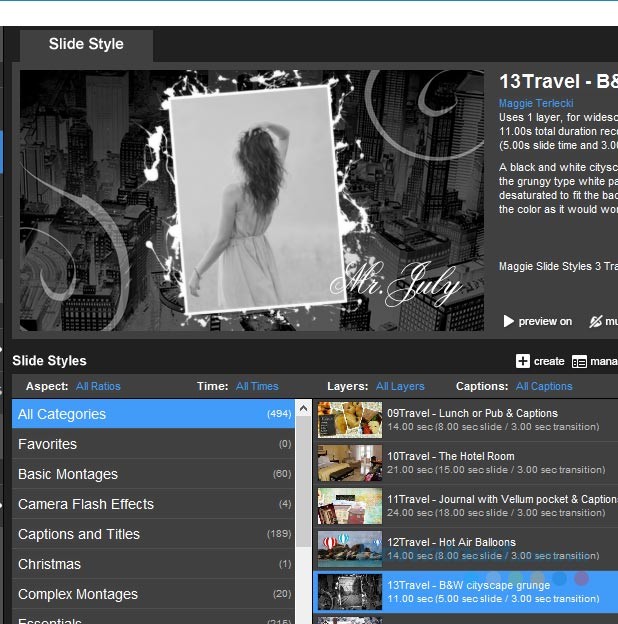Toggle the mute icon beside preview
This screenshot has width=618, height=624.
(596, 321)
